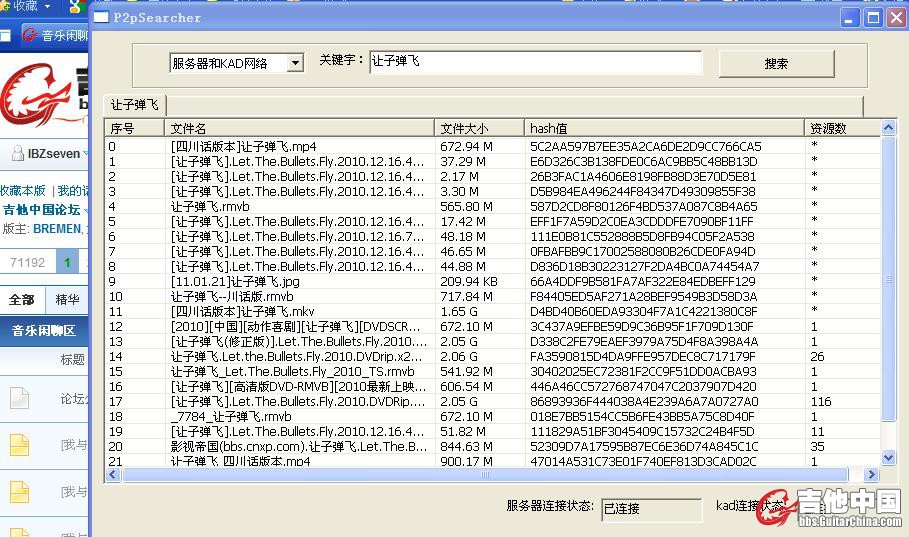Select the 全部 tab in forum page
Viewport: 909px width, 537px height.
point(22,300)
